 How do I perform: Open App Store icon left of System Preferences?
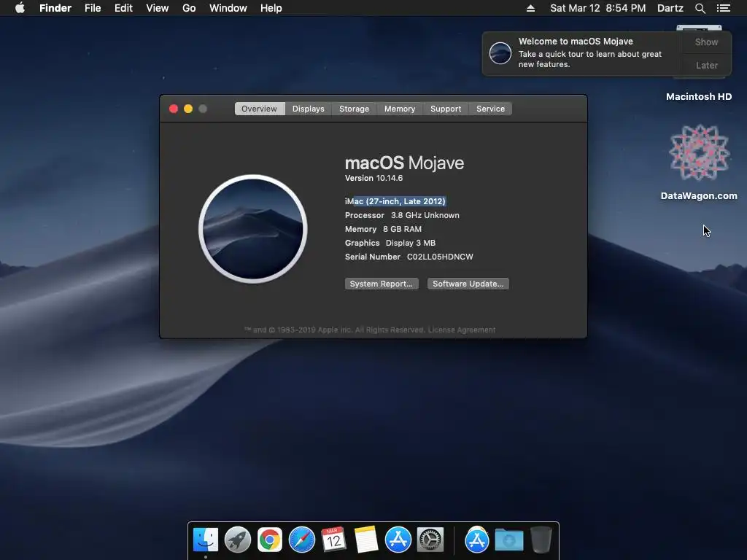398,540
